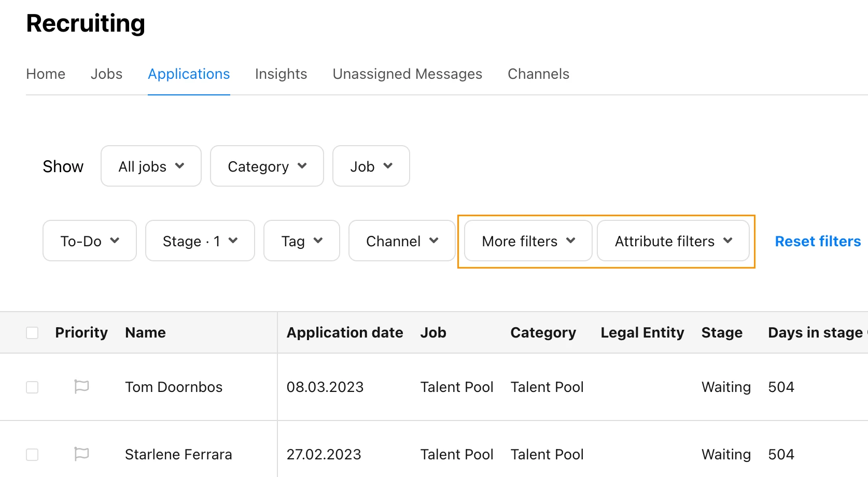The width and height of the screenshot is (868, 477).
Task: Open the Insights tab
Action: tap(281, 74)
